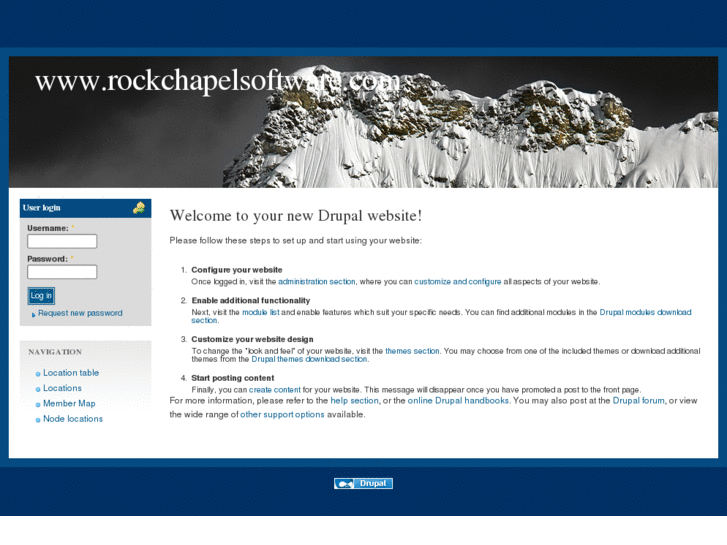This screenshot has width=727, height=545.
Task: Click the www.rockchapelsoftware.com site title
Action: click(218, 81)
